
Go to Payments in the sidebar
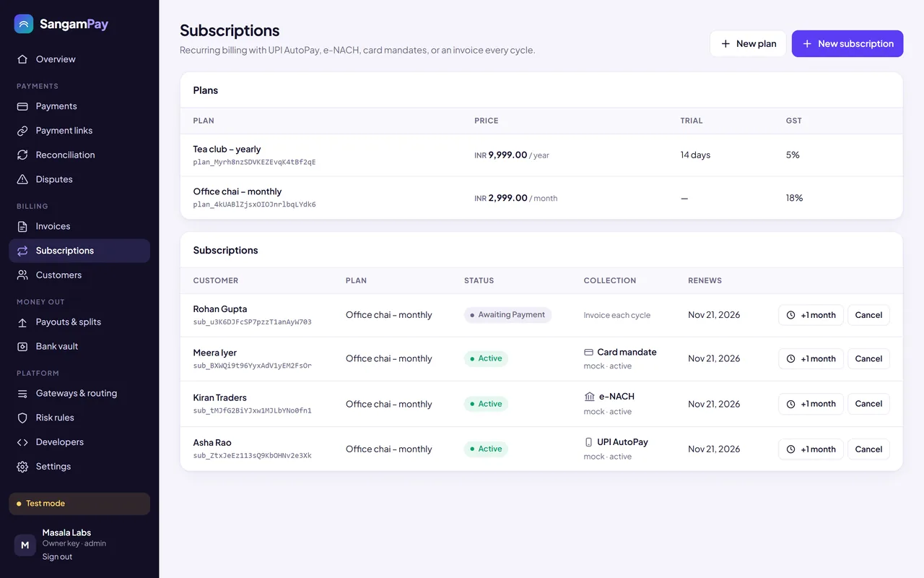(x=79, y=106)
